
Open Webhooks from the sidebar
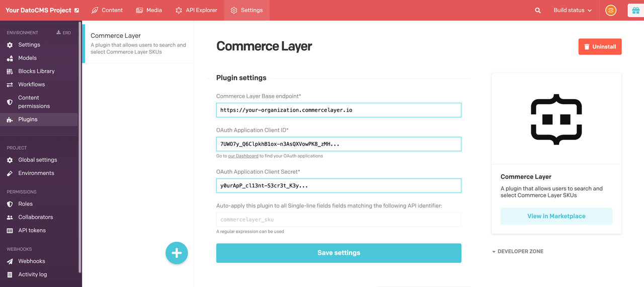32,261
